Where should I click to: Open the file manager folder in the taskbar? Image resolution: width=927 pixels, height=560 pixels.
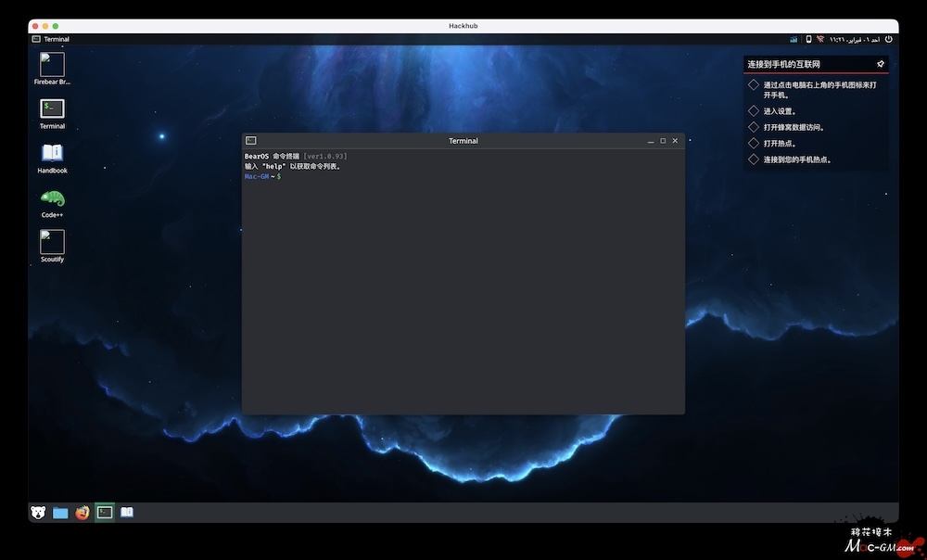point(60,512)
